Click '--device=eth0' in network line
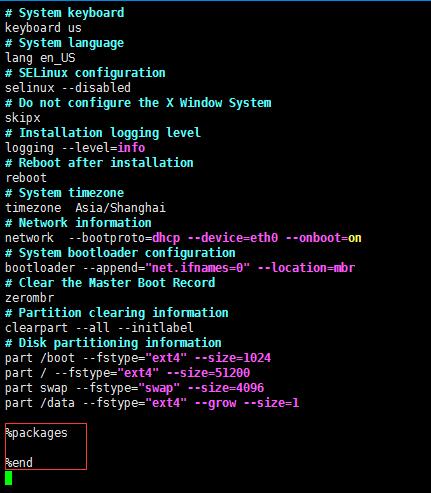The height and width of the screenshot is (493, 431). coord(233,238)
